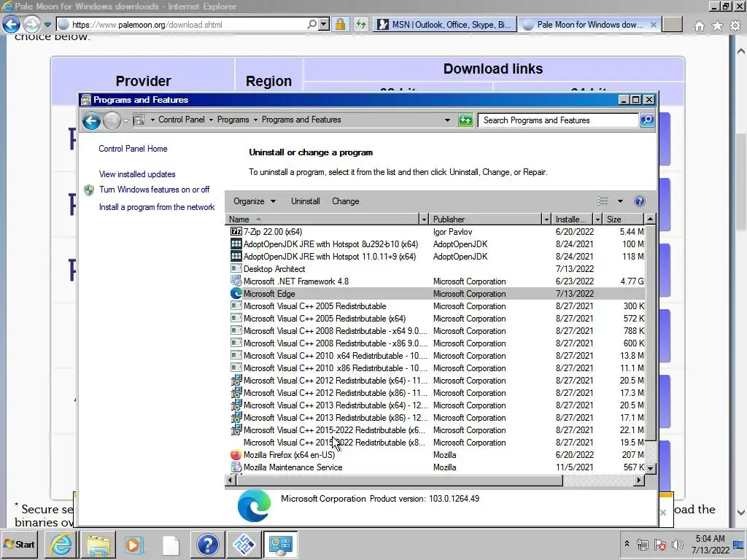The image size is (747, 560).
Task: Open Install a program from the network
Action: coord(157,207)
